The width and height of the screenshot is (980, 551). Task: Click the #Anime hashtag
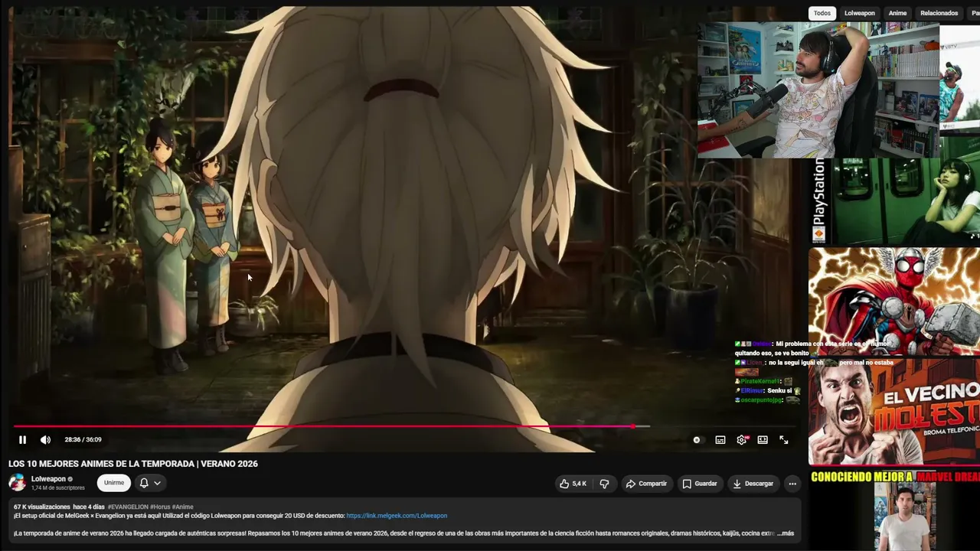183,507
